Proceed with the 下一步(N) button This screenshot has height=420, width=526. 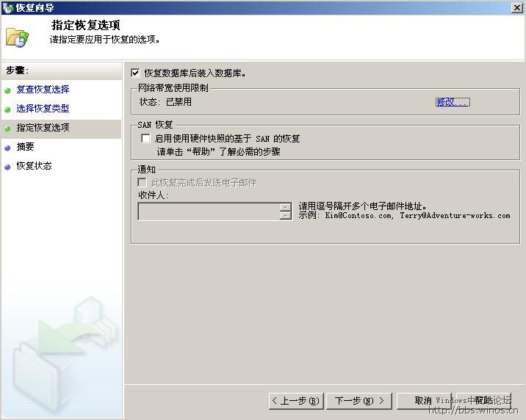click(x=359, y=401)
